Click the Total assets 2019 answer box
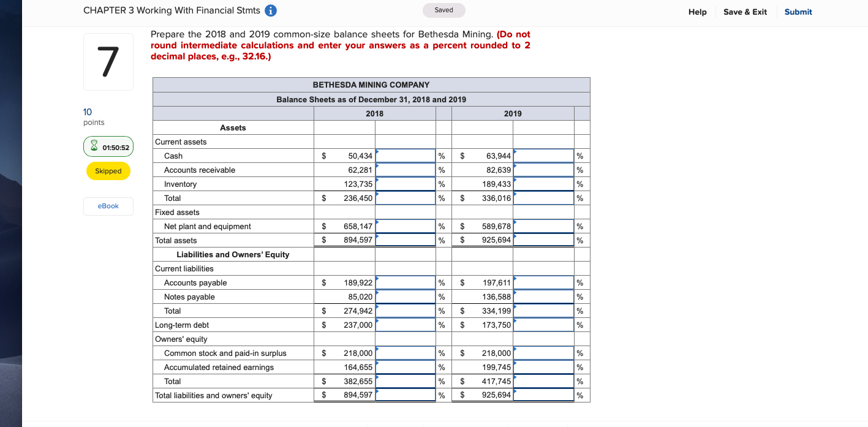Screen dimensions: 868x427 click(543, 240)
